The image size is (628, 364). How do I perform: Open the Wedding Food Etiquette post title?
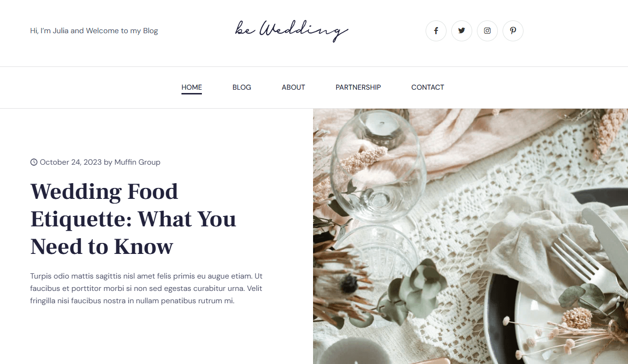tap(133, 219)
